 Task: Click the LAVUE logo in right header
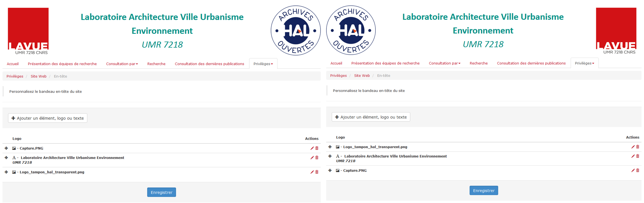coord(616,31)
